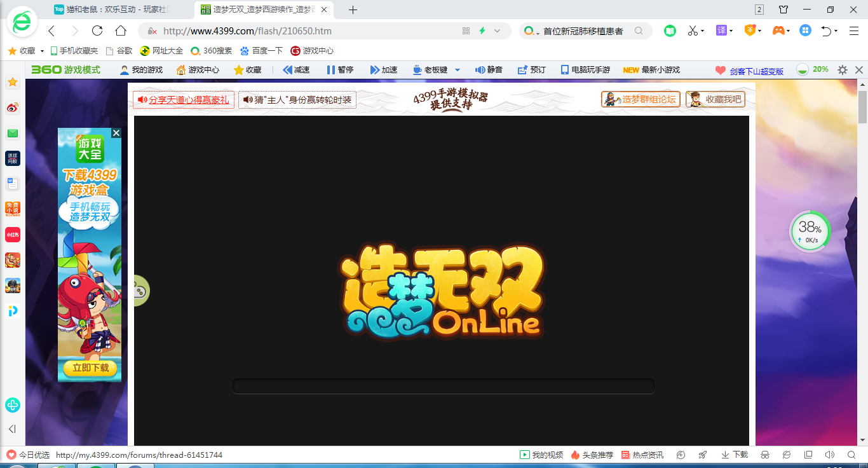Click the 38% speed-ball widget
The image size is (868, 468).
coord(810,231)
